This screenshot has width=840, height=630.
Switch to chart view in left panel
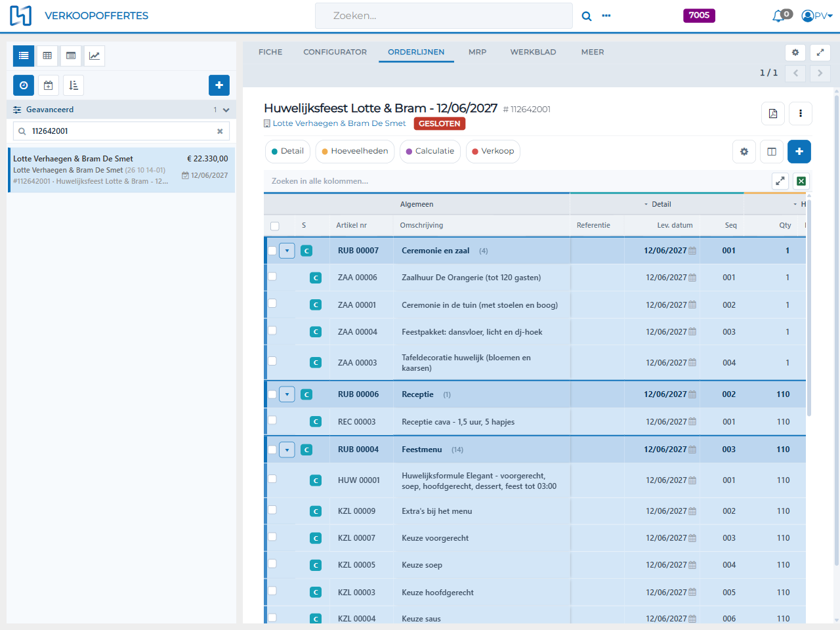[x=94, y=56]
